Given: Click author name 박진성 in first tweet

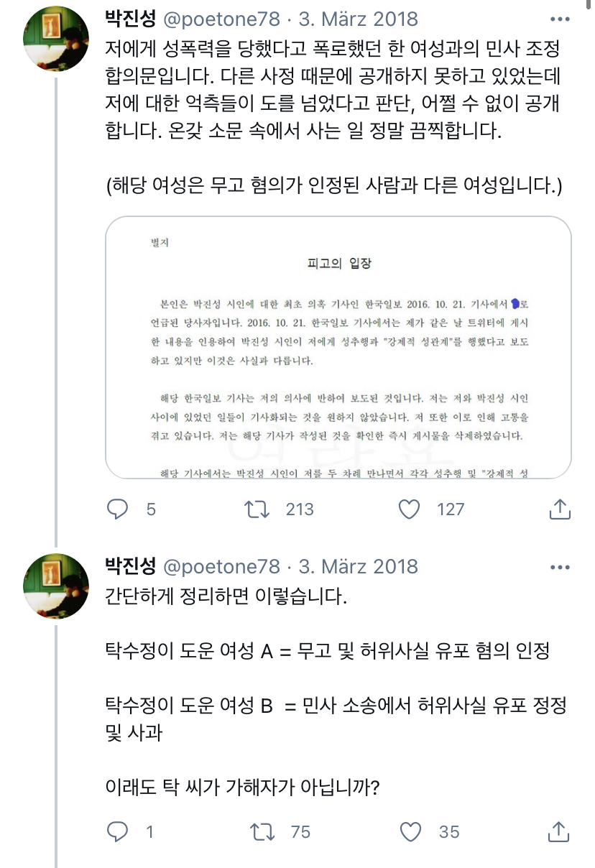Looking at the screenshot, I should click(x=131, y=19).
